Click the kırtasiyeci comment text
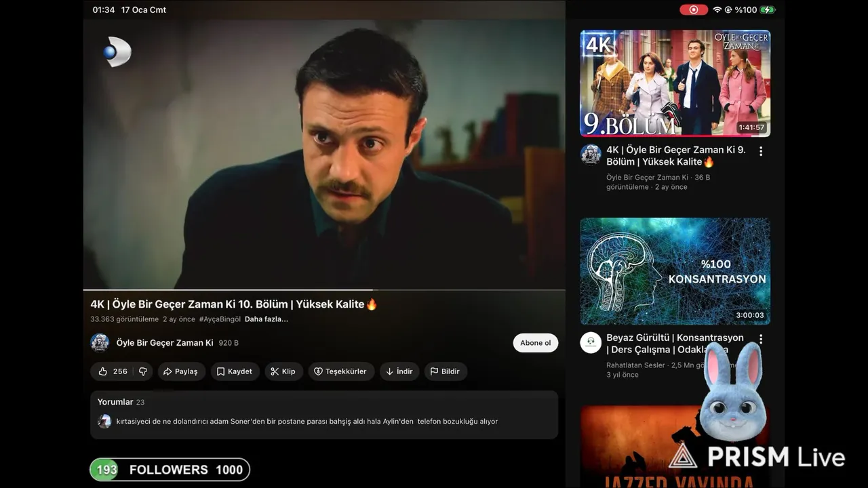This screenshot has height=488, width=868. tap(307, 422)
